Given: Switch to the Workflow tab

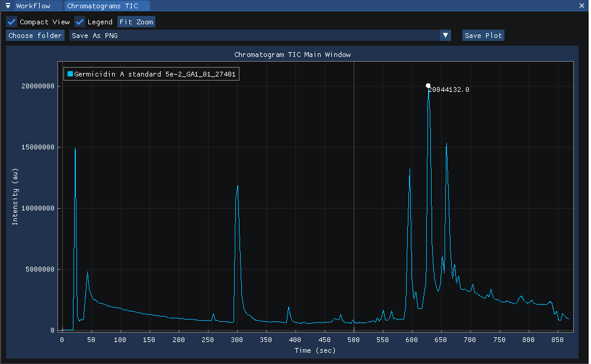Looking at the screenshot, I should (33, 6).
